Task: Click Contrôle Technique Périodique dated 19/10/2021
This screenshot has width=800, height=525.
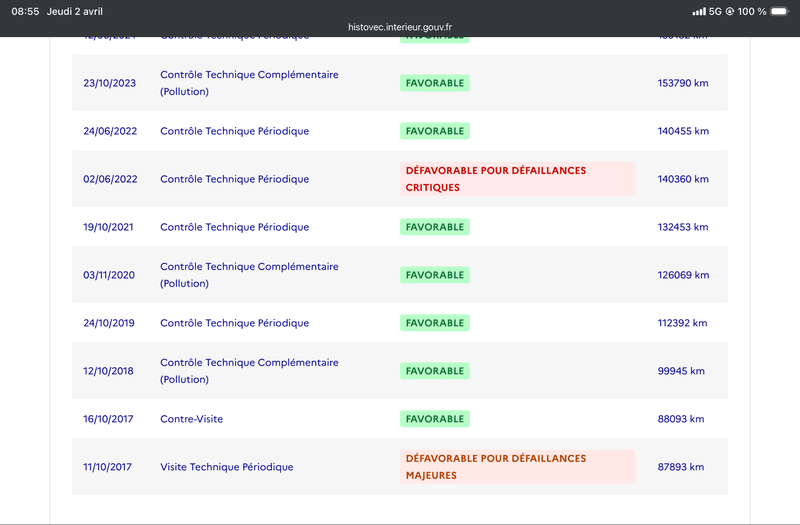Action: click(235, 227)
